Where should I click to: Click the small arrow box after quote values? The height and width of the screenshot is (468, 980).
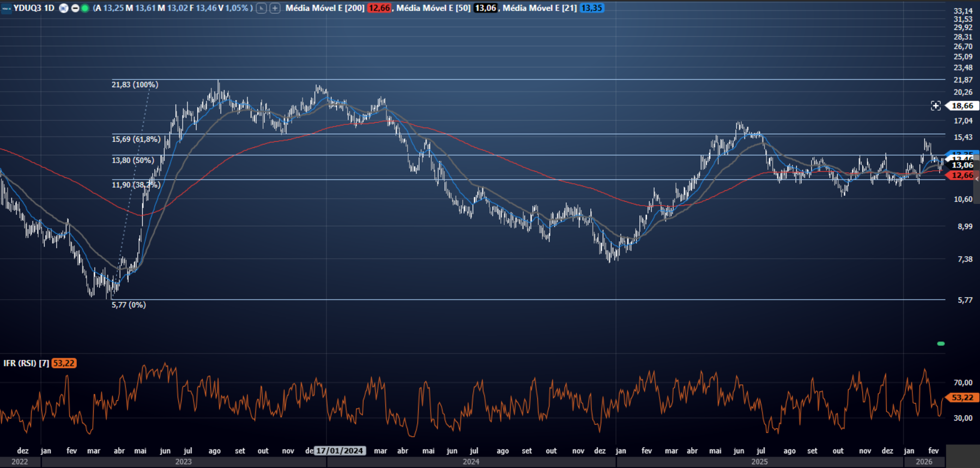tap(262, 8)
